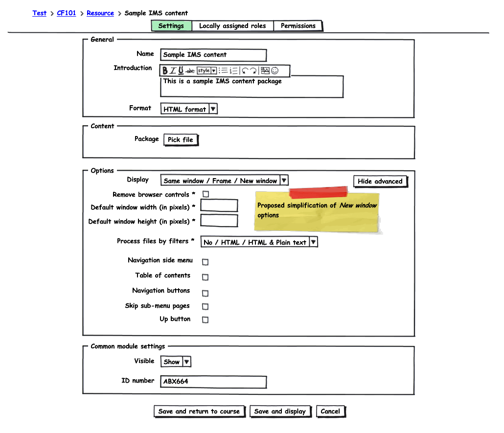504x433 pixels.
Task: Toggle the Up button checkbox
Action: 206,319
